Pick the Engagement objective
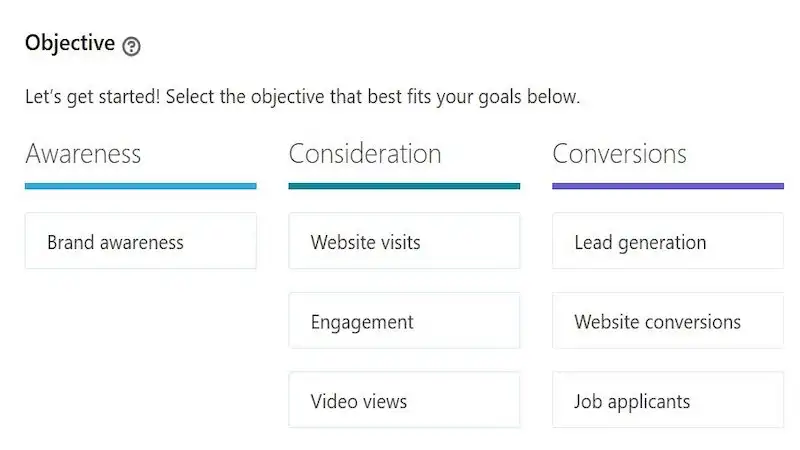This screenshot has width=800, height=450. tap(404, 321)
